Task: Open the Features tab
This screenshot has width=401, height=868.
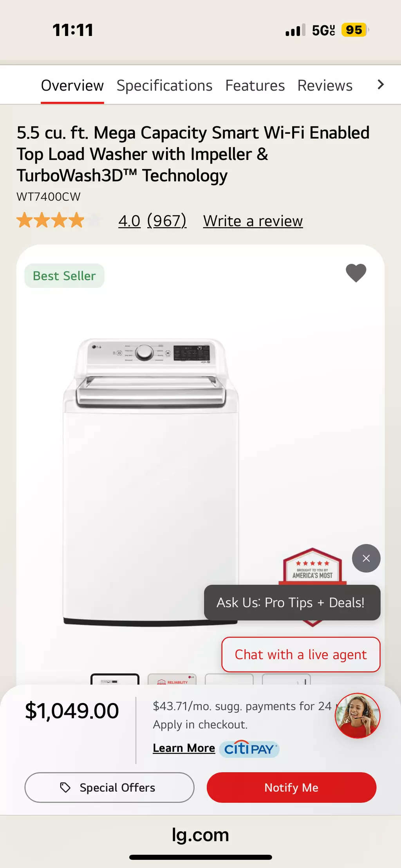Action: tap(255, 85)
